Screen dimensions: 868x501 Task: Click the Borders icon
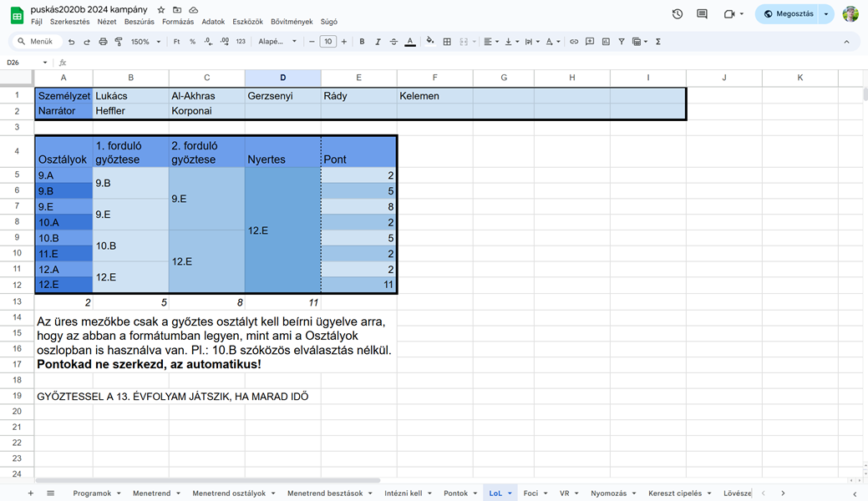[448, 40]
